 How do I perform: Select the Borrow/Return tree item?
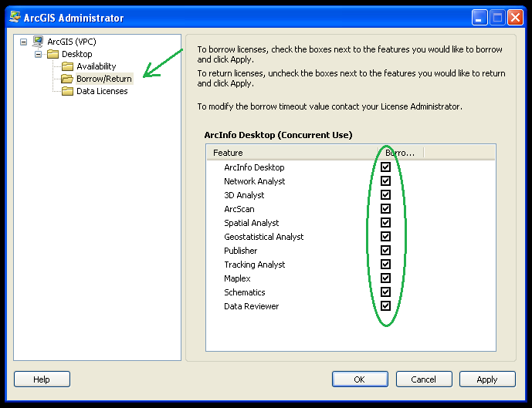click(x=104, y=79)
